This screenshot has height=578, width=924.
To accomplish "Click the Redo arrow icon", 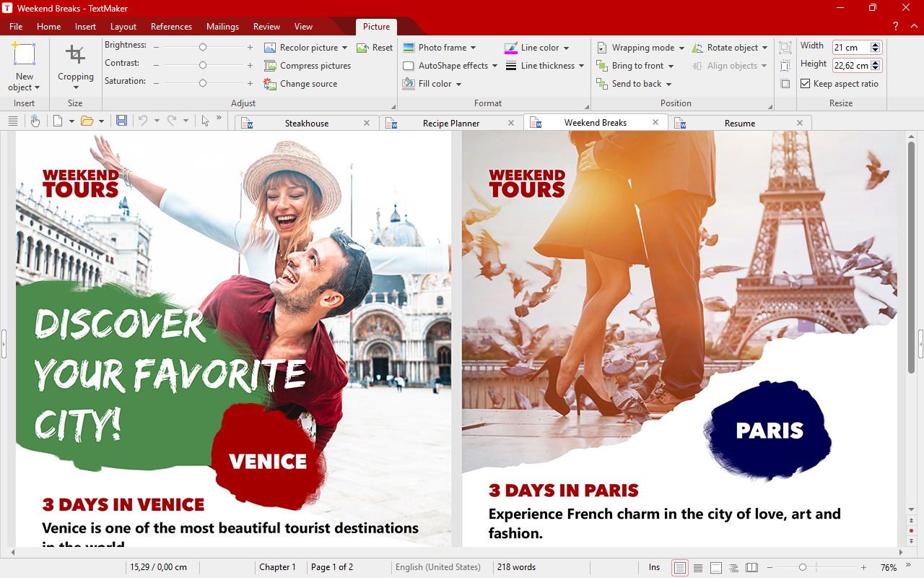I will pos(172,121).
